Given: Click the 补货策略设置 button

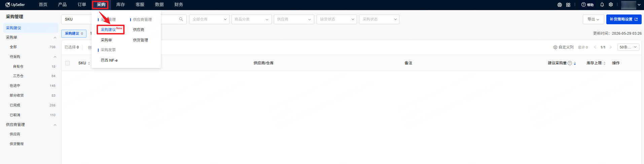Looking at the screenshot, I should [x=624, y=19].
